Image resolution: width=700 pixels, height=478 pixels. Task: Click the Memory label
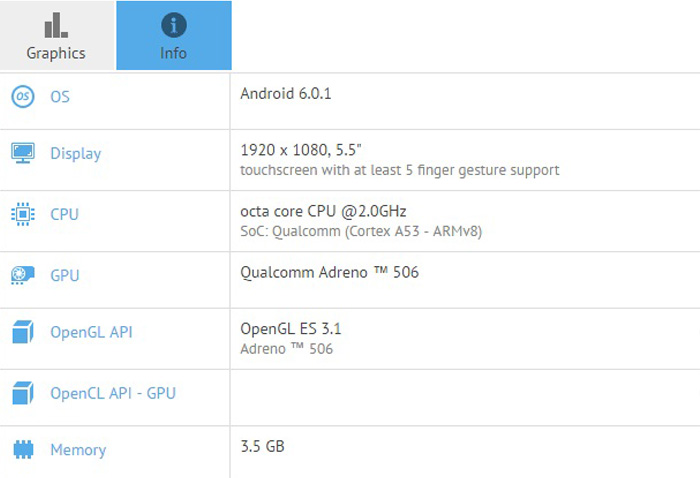78,450
